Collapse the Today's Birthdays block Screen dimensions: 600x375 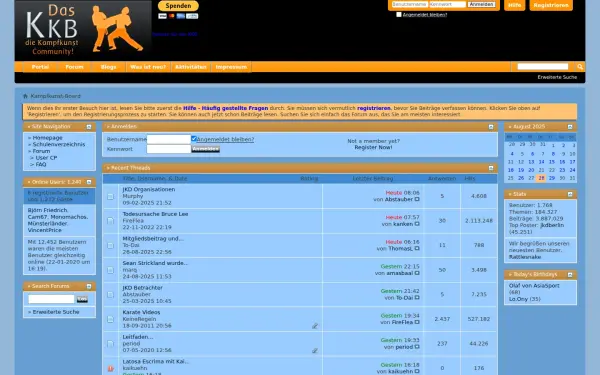click(x=570, y=275)
